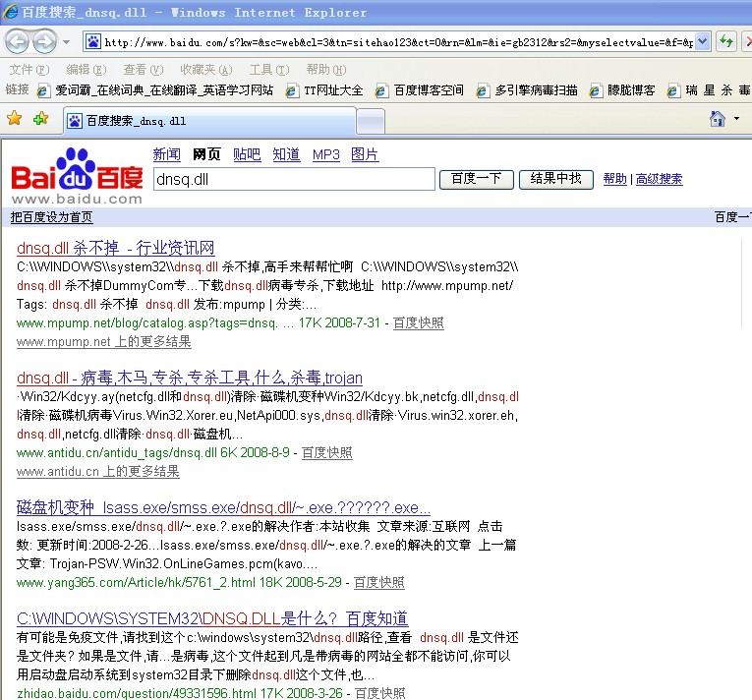
Task: Open 瑞星杀毒 links-bar shortcut
Action: click(x=709, y=90)
